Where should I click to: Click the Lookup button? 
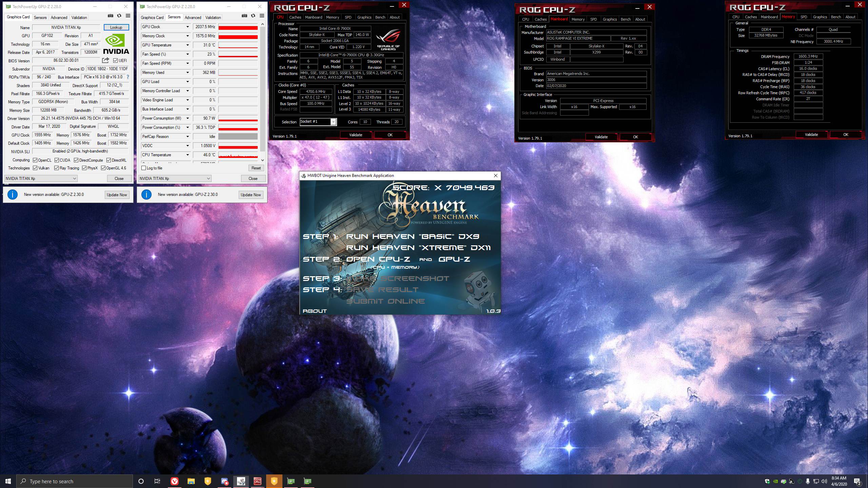point(116,27)
